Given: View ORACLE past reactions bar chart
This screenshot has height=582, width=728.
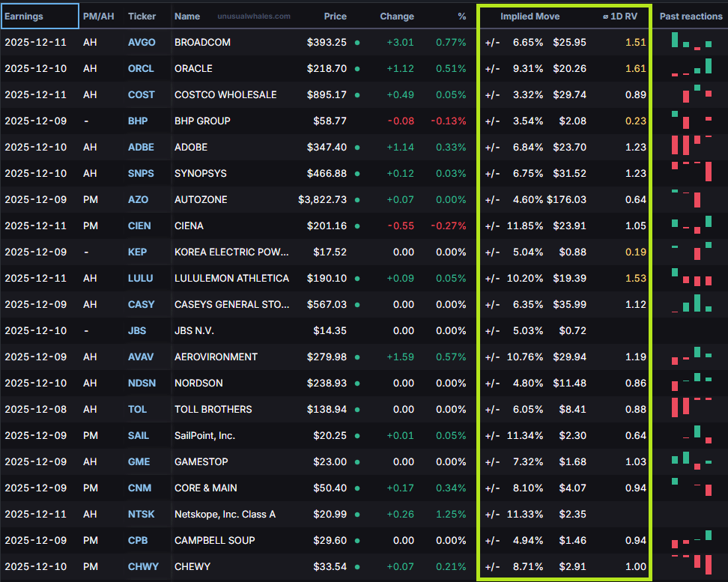Looking at the screenshot, I should [x=692, y=67].
